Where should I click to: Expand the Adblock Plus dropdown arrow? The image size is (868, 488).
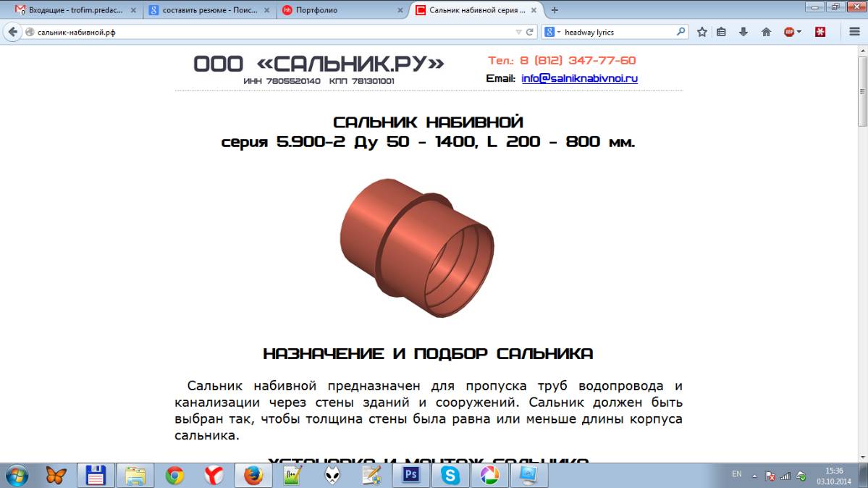point(798,32)
